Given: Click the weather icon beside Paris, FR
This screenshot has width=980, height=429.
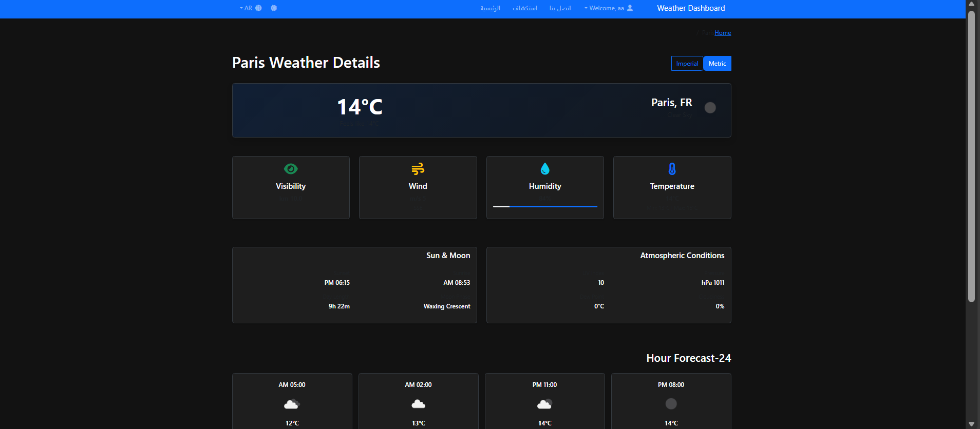Looking at the screenshot, I should click(x=710, y=108).
